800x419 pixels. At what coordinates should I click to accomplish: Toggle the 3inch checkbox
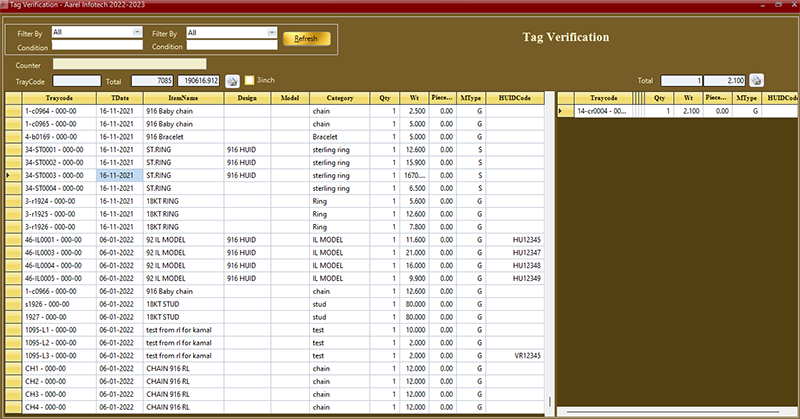(x=249, y=80)
